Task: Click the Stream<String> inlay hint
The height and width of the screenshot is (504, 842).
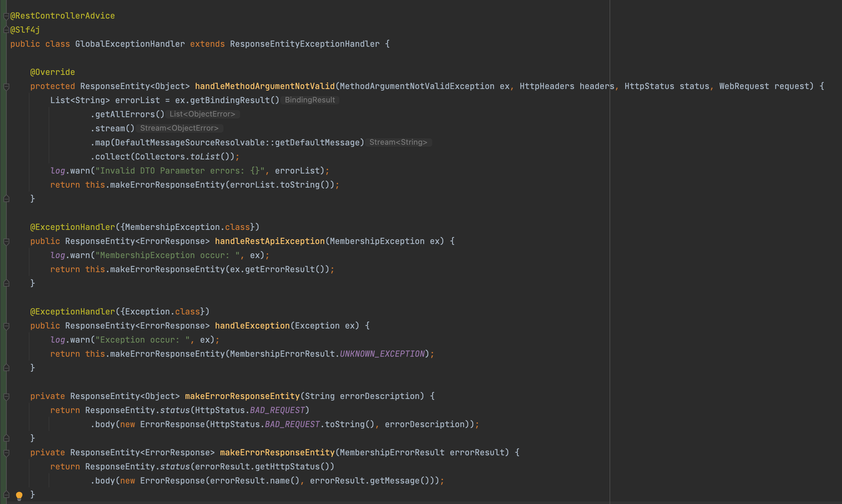Action: pyautogui.click(x=398, y=142)
